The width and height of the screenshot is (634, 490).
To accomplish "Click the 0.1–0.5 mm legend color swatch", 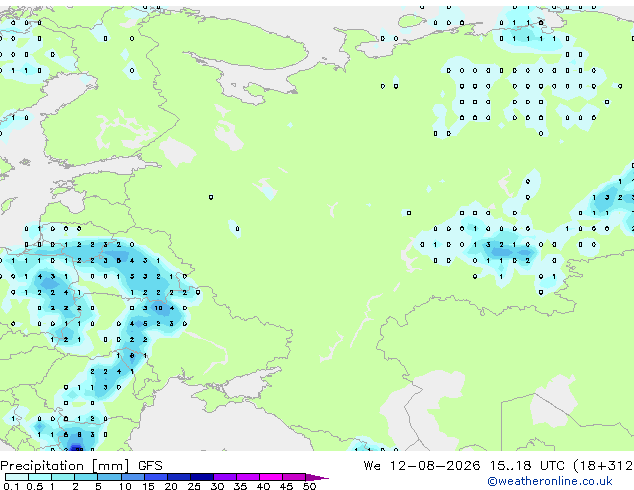I will click(17, 477).
